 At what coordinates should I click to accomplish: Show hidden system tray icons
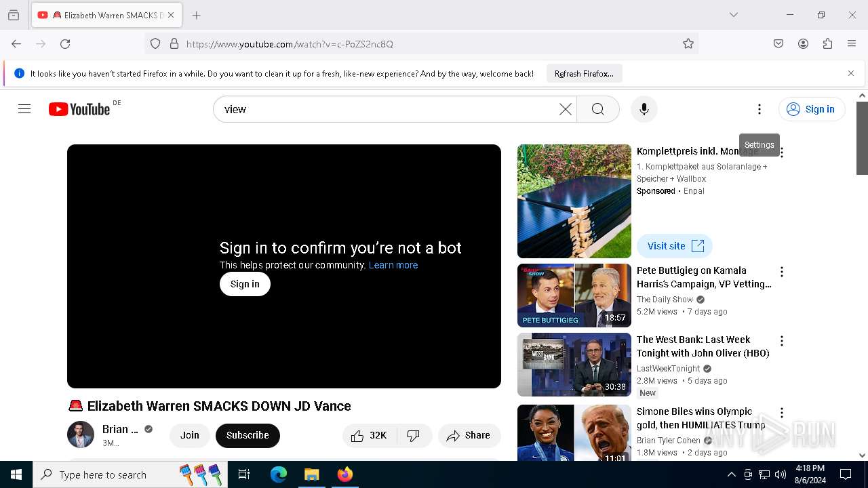click(x=731, y=474)
